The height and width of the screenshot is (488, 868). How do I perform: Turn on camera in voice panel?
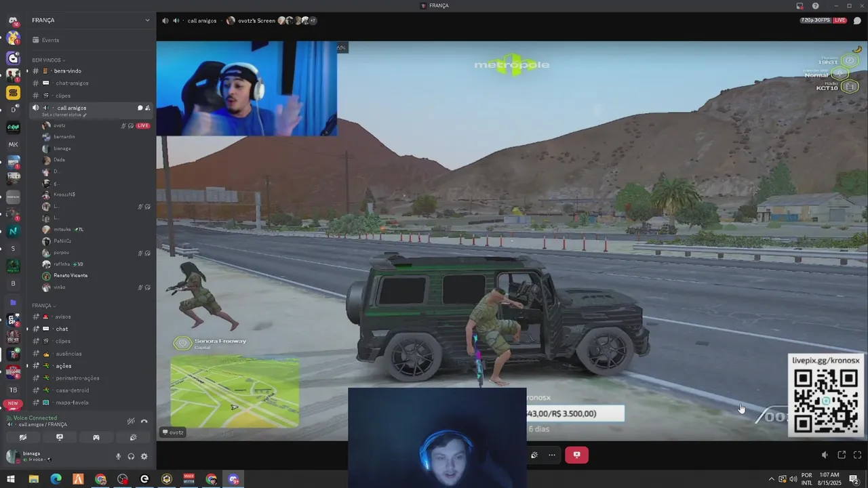(22, 437)
